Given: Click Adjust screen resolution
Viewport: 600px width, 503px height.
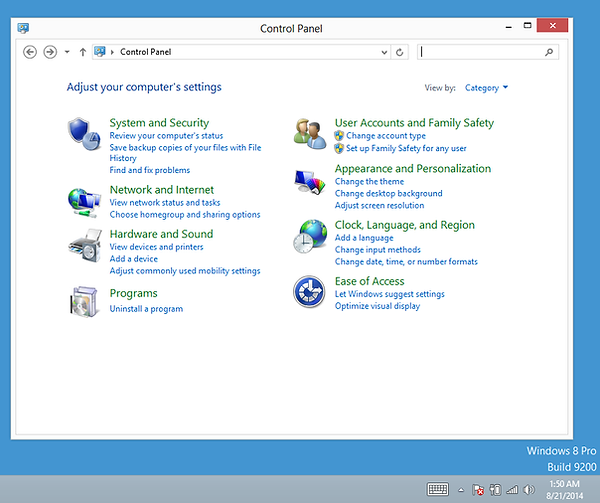Looking at the screenshot, I should click(x=379, y=205).
